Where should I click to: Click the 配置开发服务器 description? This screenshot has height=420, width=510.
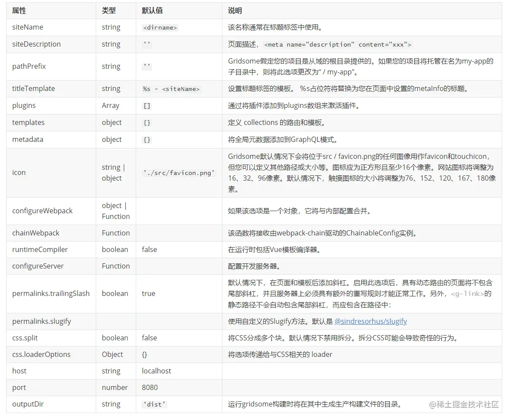point(255,266)
